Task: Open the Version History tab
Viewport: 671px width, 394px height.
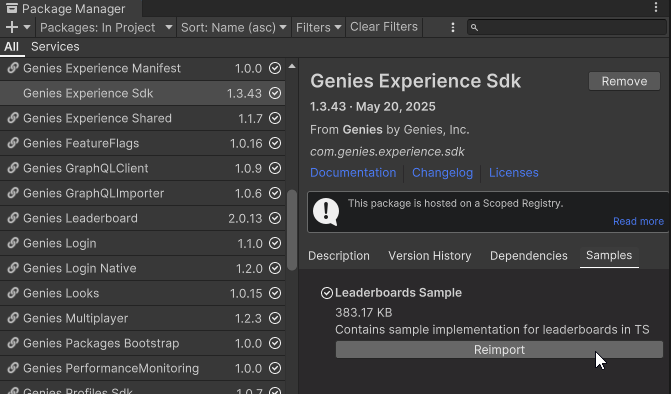Action: [x=430, y=256]
